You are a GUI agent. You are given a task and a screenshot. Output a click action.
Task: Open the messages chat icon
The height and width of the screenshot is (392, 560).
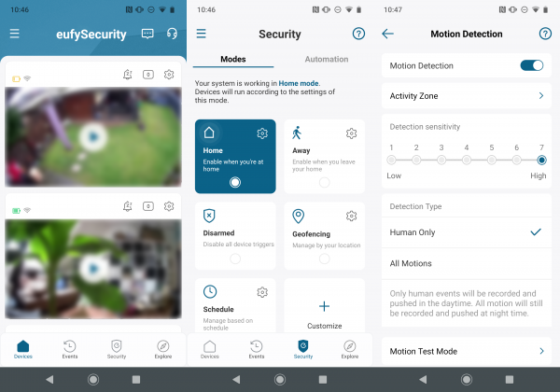click(x=147, y=34)
